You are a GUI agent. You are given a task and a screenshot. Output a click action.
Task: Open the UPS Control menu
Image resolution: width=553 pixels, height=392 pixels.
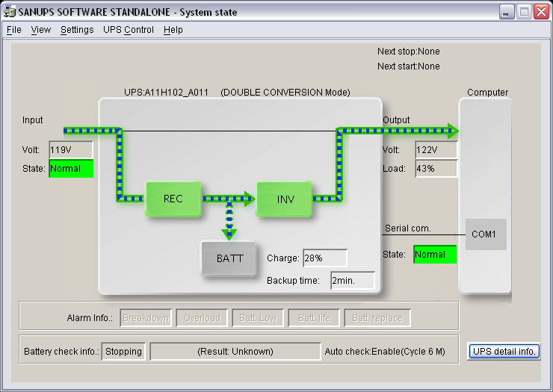tap(129, 30)
